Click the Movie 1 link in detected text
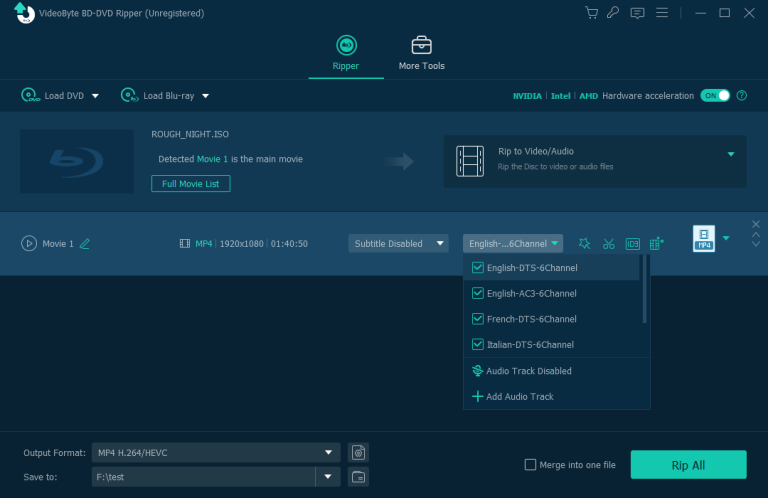 pos(212,159)
